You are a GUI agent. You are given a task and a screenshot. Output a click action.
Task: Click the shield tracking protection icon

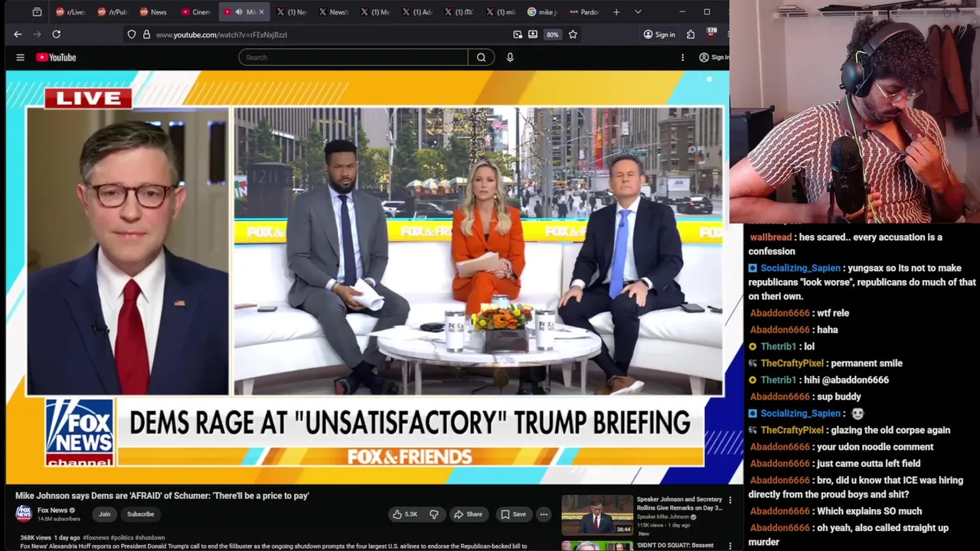pos(132,34)
